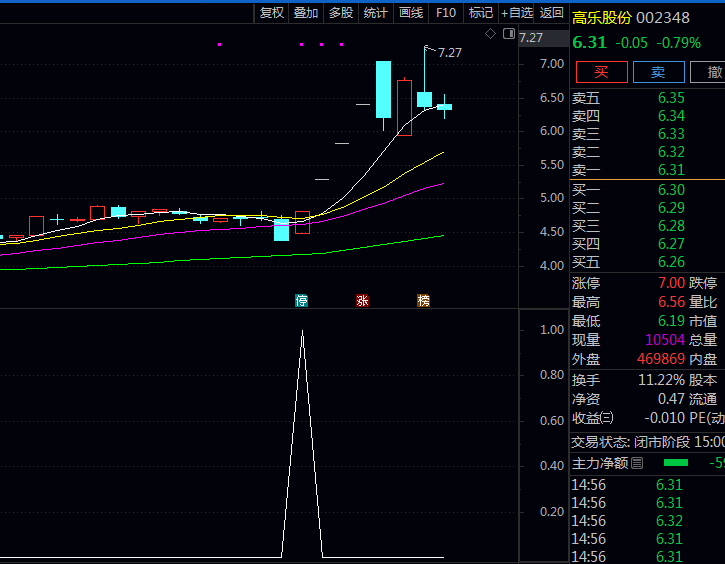The width and height of the screenshot is (725, 564).
Task: Open F10 company information
Action: 446,13
